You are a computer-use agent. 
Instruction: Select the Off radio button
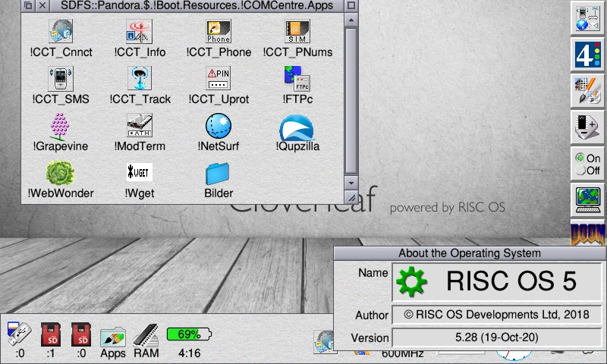click(x=581, y=171)
